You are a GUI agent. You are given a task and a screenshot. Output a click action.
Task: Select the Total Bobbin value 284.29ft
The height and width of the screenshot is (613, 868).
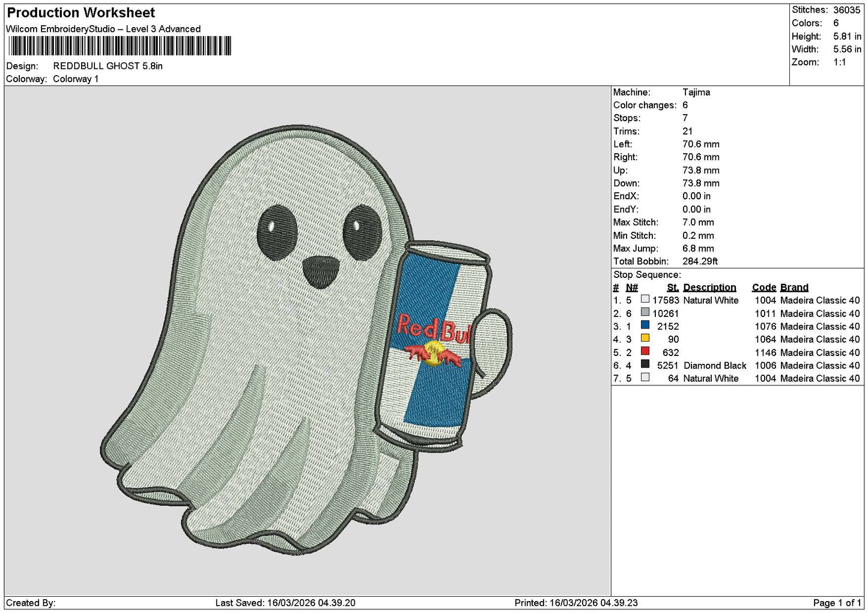tap(700, 262)
